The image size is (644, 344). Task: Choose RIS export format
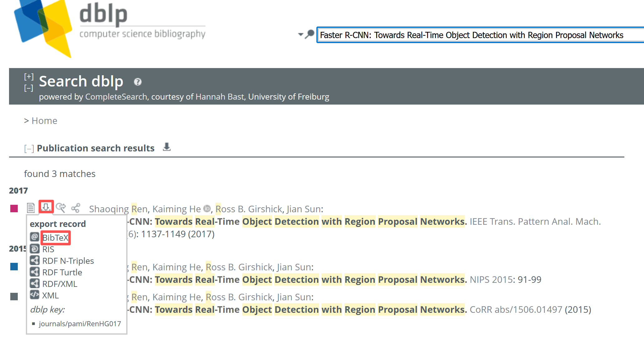coord(48,249)
